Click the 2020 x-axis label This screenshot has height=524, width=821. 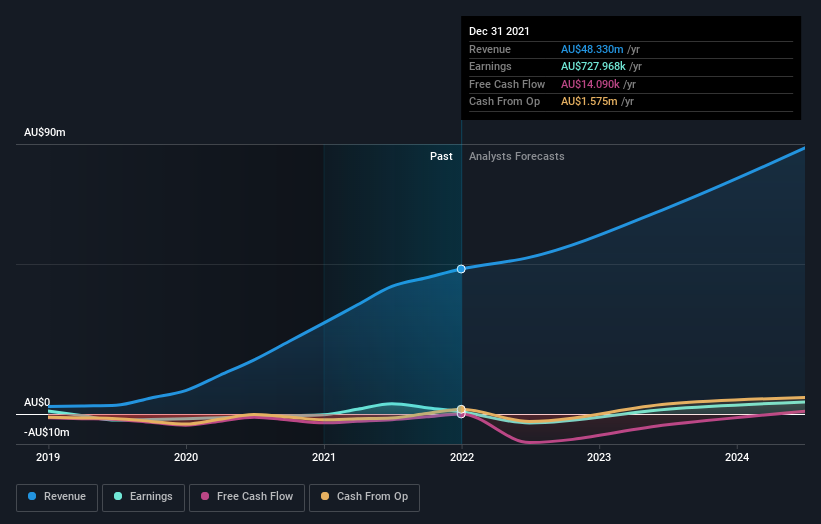point(186,458)
